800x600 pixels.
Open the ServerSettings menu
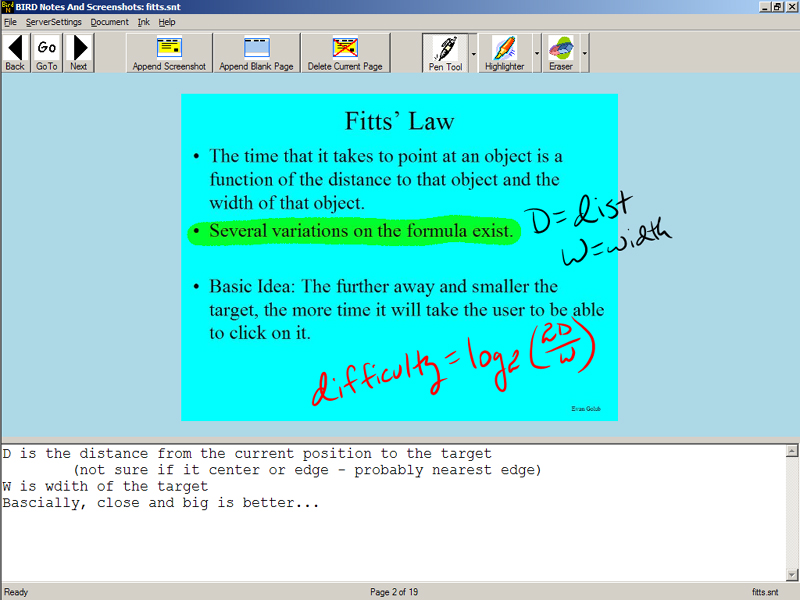54,22
